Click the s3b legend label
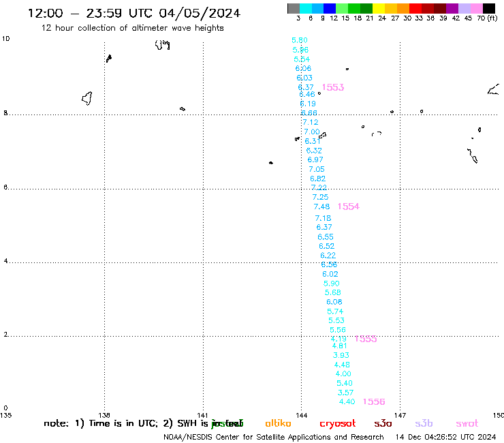The height and width of the screenshot is (443, 504). click(x=424, y=423)
